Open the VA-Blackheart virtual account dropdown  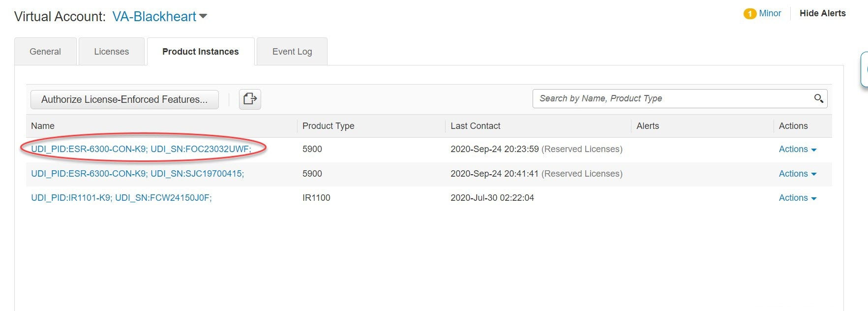[160, 17]
